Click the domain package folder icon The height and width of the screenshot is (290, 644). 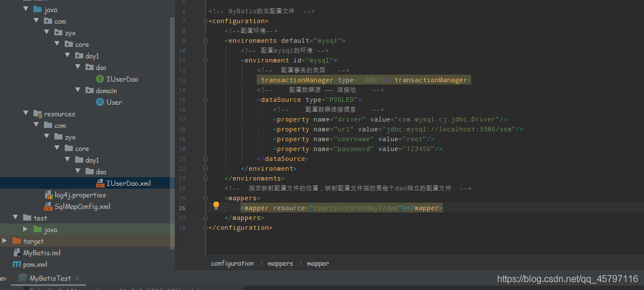coord(89,90)
